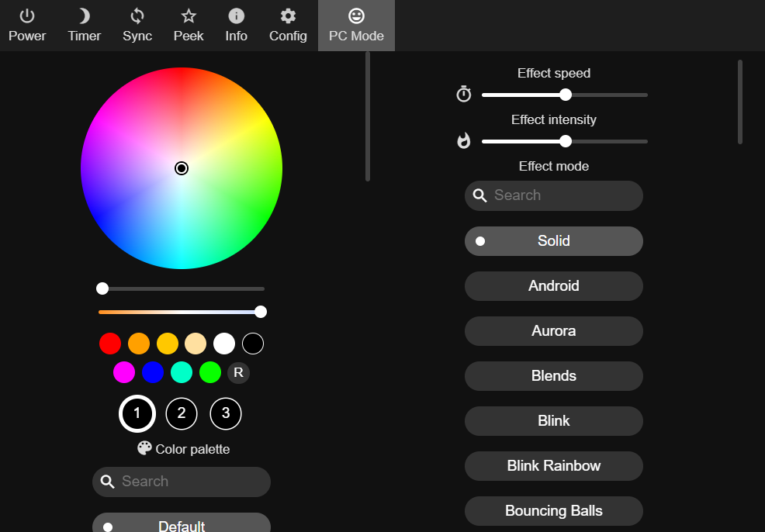
Task: Pick the red quick color swatch
Action: click(x=110, y=344)
